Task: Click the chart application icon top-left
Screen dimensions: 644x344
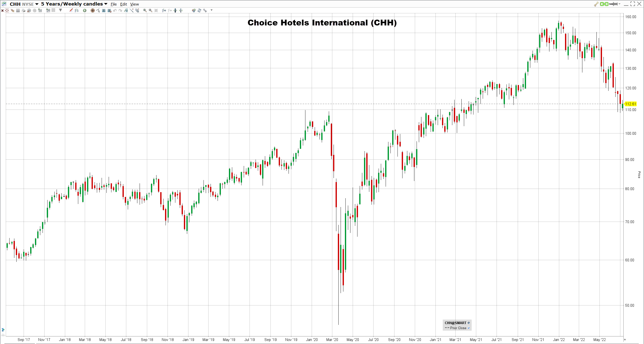Action: [4, 4]
